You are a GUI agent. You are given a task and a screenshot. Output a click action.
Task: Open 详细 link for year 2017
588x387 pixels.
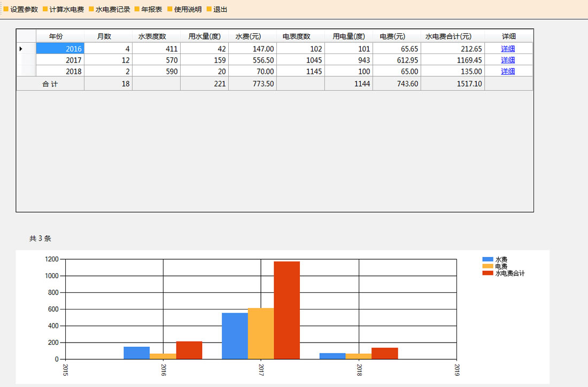tap(508, 60)
